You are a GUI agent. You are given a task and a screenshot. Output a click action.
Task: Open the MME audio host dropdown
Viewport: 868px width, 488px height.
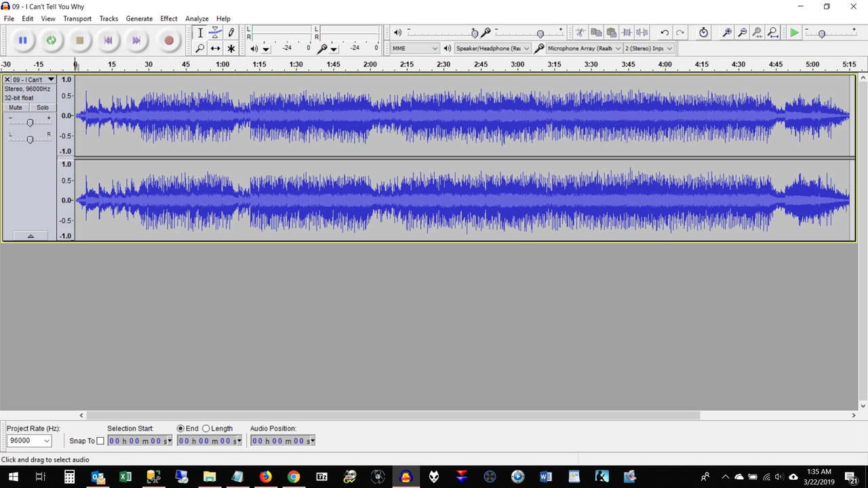415,48
